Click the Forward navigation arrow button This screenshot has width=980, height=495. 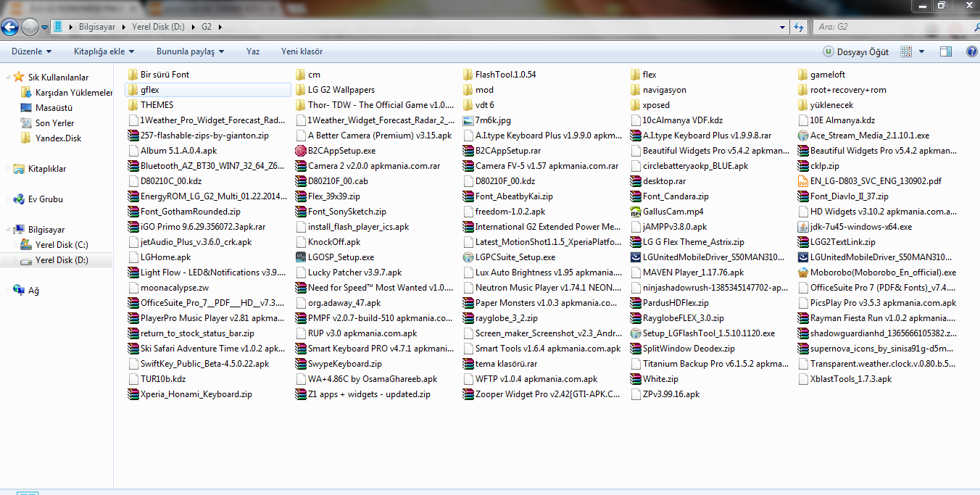(30, 28)
